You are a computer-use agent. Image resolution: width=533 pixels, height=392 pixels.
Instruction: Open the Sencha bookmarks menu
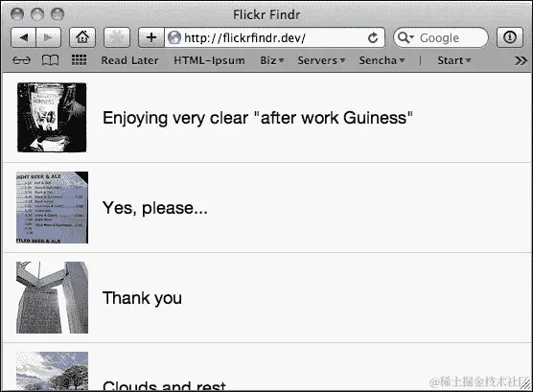pyautogui.click(x=382, y=60)
